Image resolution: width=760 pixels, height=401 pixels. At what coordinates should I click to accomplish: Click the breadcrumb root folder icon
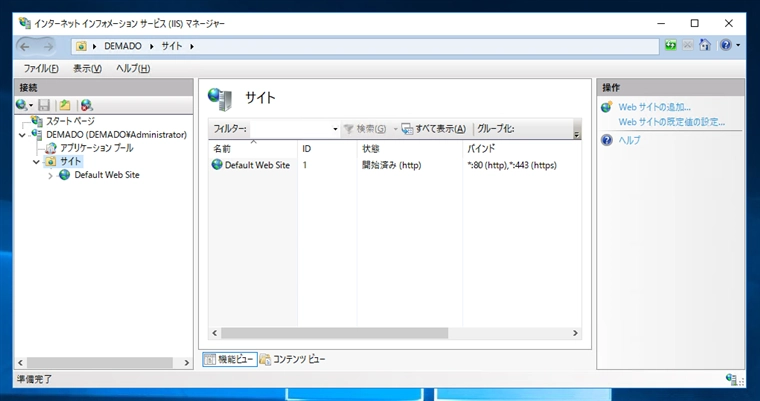pyautogui.click(x=81, y=47)
